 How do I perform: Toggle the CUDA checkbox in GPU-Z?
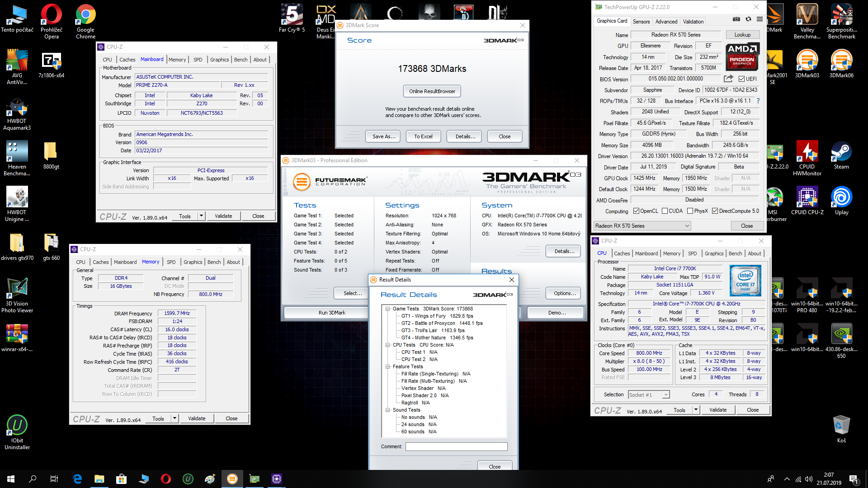(x=665, y=211)
